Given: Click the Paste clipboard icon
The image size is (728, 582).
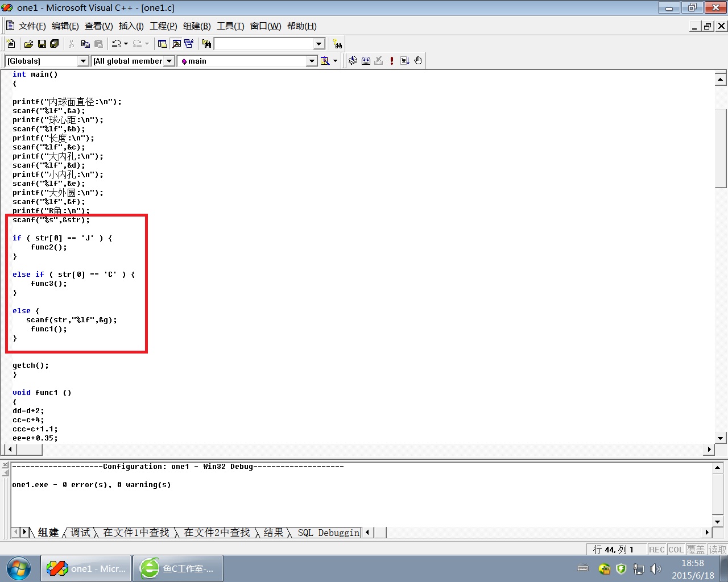Looking at the screenshot, I should click(x=98, y=44).
